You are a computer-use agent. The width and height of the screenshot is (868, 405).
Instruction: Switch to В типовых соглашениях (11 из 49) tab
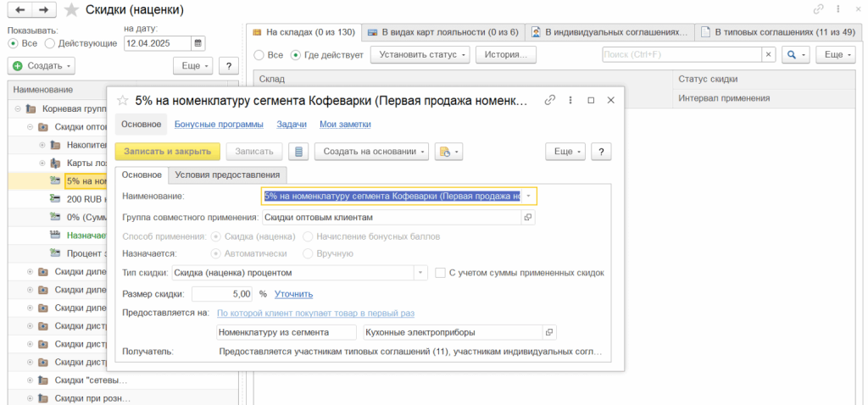click(x=778, y=32)
